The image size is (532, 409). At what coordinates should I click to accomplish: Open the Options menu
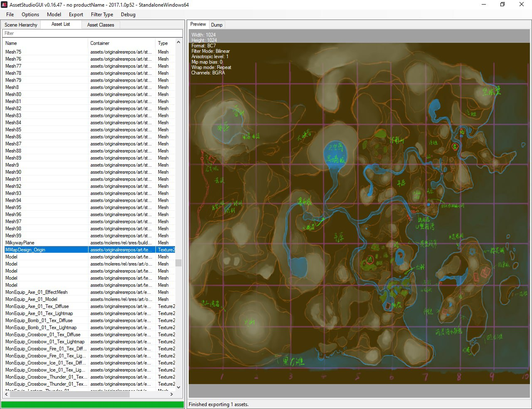click(30, 15)
